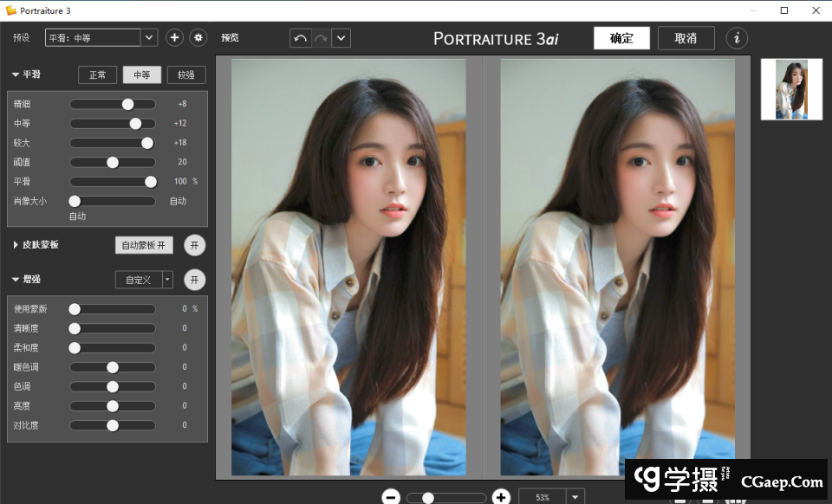Click the zoom out minus icon

click(x=391, y=497)
